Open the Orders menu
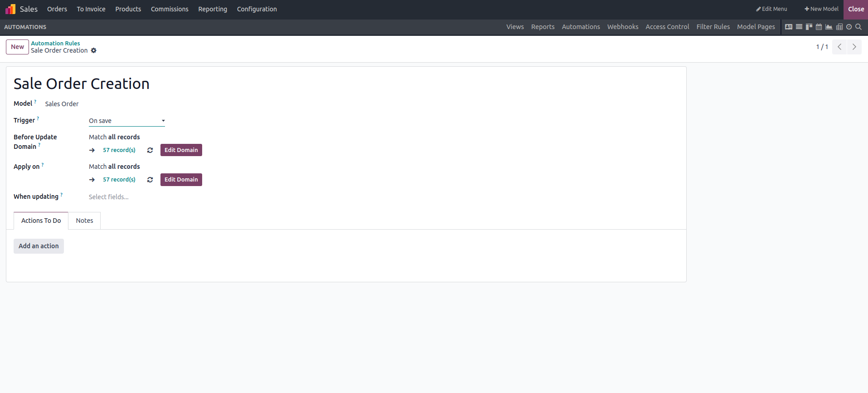 [x=57, y=9]
